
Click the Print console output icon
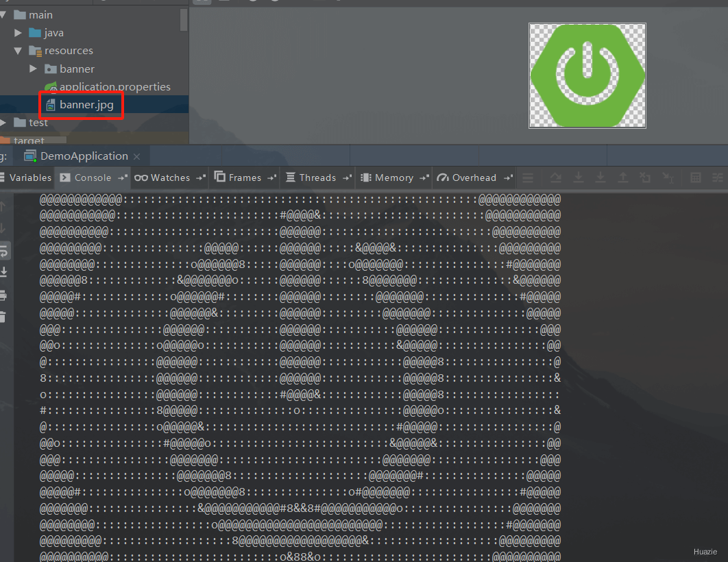(3, 295)
